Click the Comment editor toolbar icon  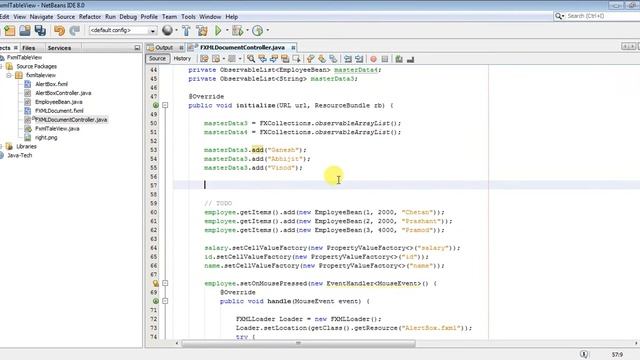click(x=399, y=59)
